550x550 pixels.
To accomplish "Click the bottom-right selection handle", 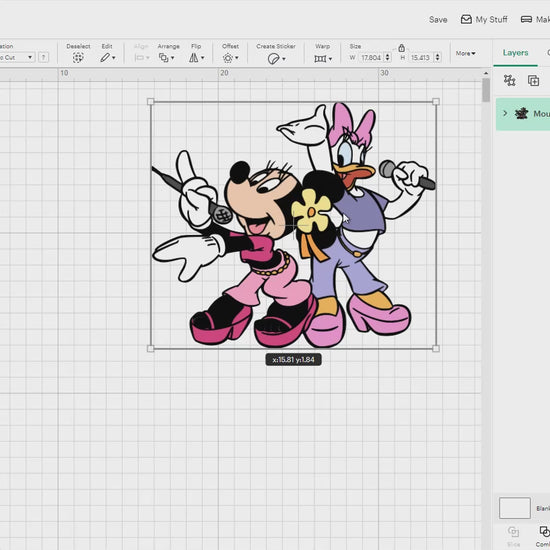I will [436, 348].
